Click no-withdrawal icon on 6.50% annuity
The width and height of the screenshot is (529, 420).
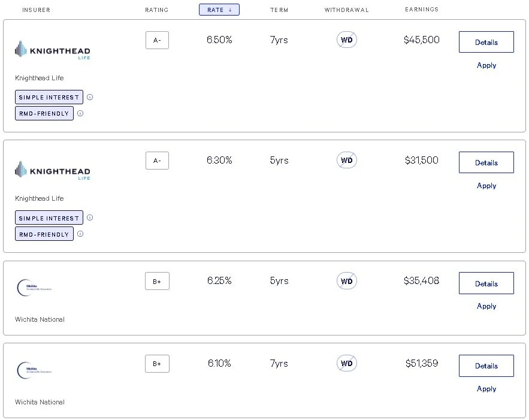346,40
